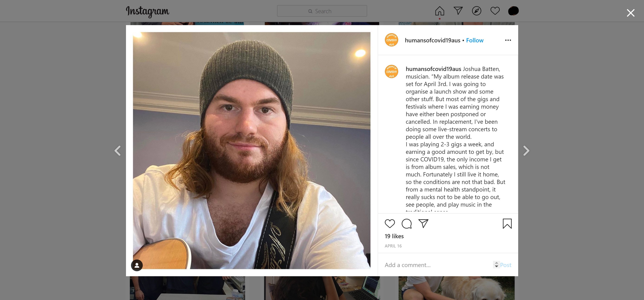Click the Instagram search box
This screenshot has width=644, height=300.
pos(322,11)
